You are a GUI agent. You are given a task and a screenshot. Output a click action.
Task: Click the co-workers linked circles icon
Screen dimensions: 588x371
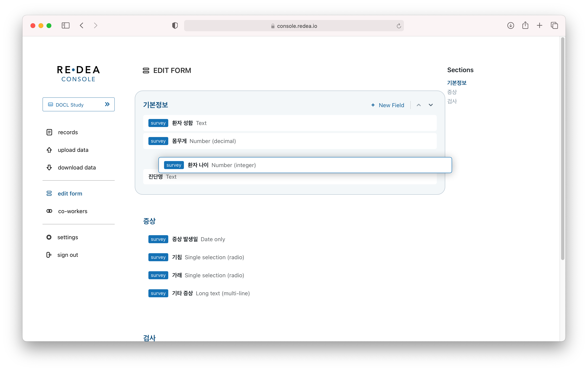(x=49, y=211)
